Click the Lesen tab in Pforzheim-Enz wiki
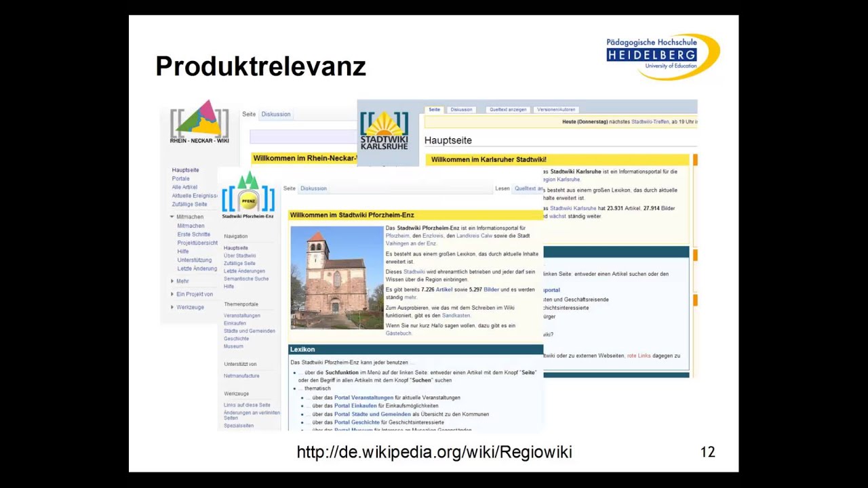The image size is (868, 488). coord(502,188)
